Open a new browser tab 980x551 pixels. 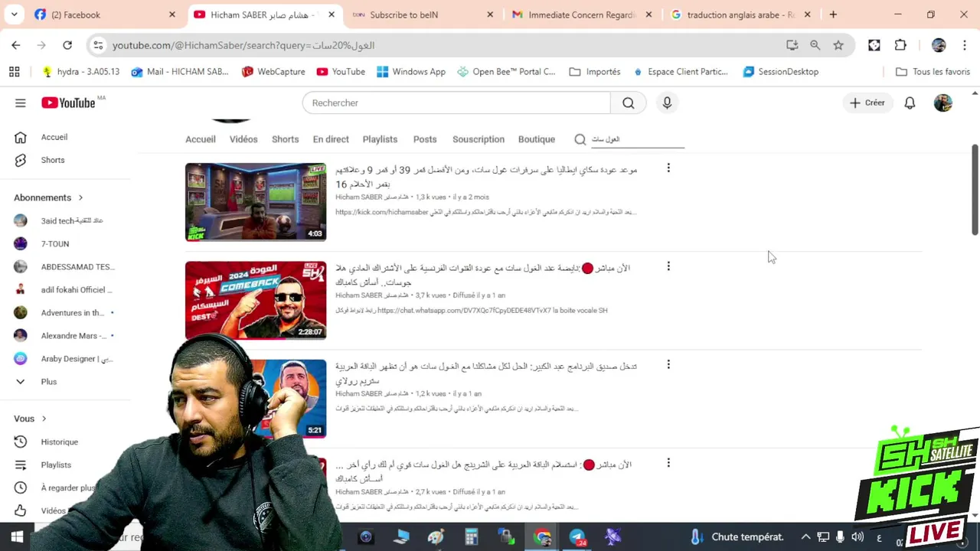[x=833, y=15]
